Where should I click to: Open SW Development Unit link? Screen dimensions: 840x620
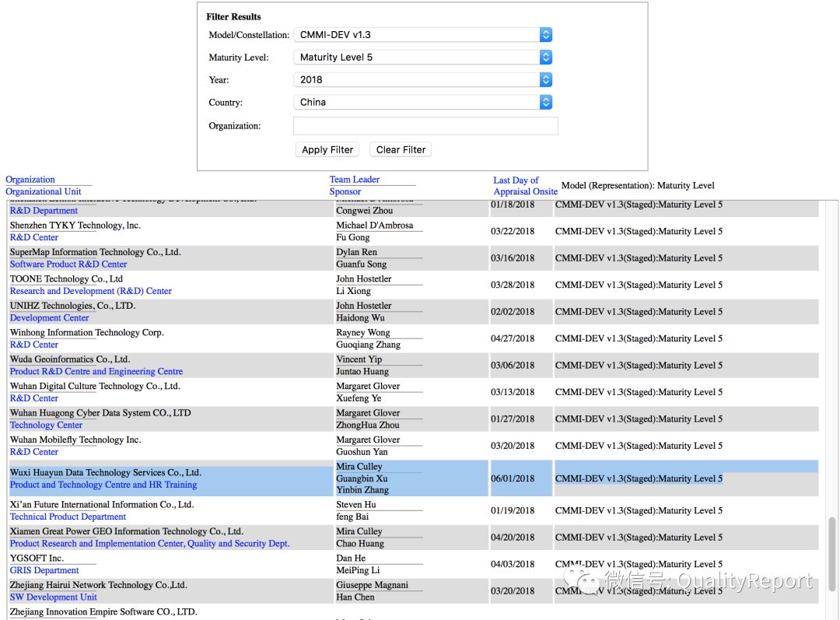point(54,597)
